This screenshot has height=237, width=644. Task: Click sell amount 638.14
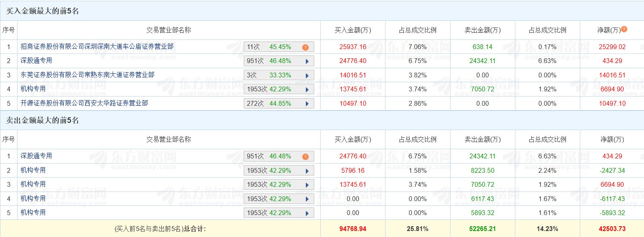(482, 47)
